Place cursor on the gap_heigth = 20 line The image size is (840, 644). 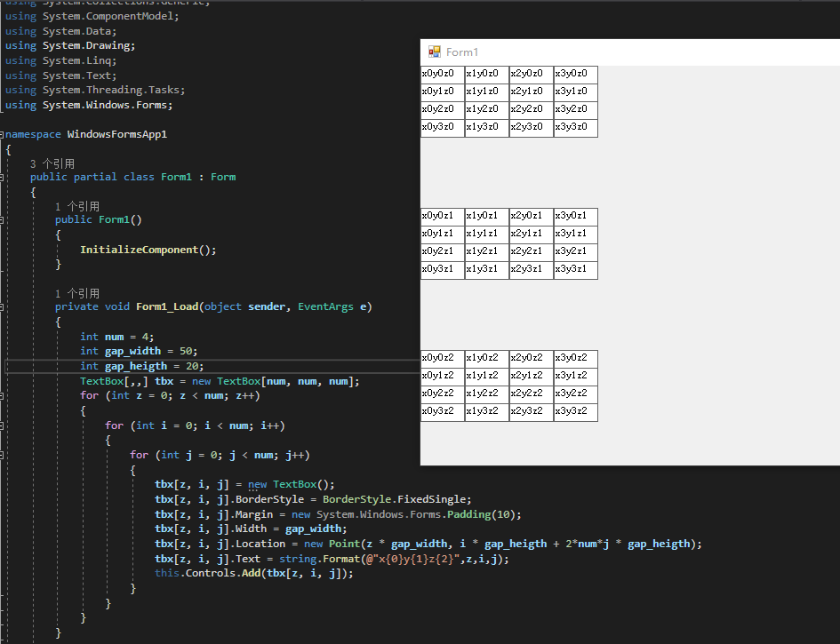click(141, 366)
